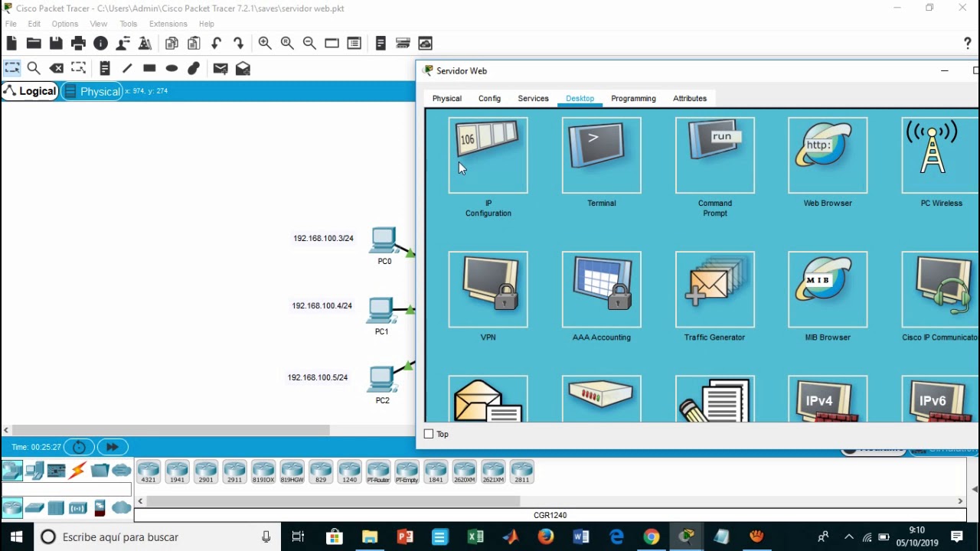This screenshot has height=551, width=980.
Task: Open the PC Wireless app
Action: pyautogui.click(x=940, y=155)
